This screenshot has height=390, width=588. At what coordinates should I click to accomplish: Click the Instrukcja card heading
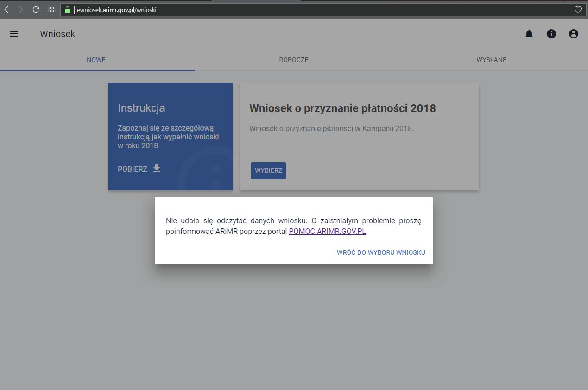[x=141, y=108]
